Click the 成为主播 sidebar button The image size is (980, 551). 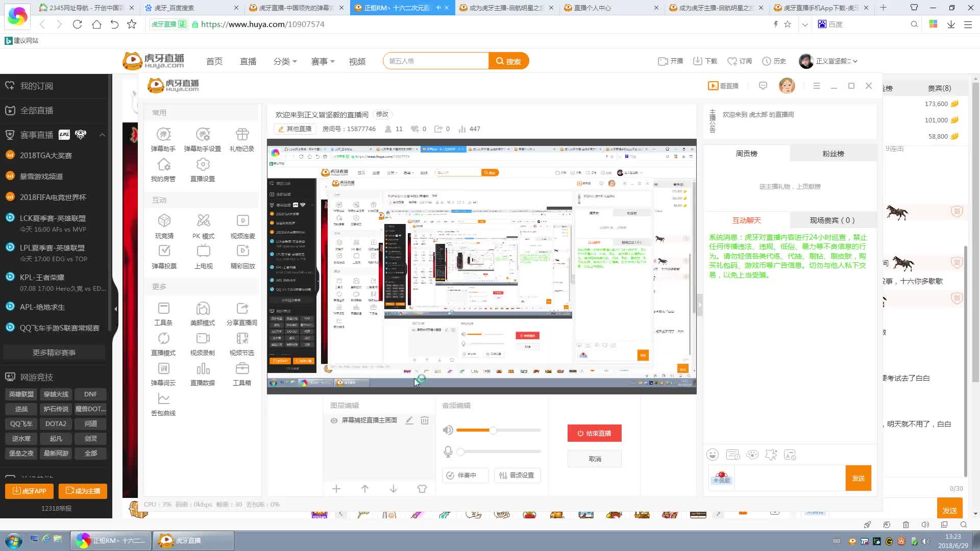(x=83, y=491)
